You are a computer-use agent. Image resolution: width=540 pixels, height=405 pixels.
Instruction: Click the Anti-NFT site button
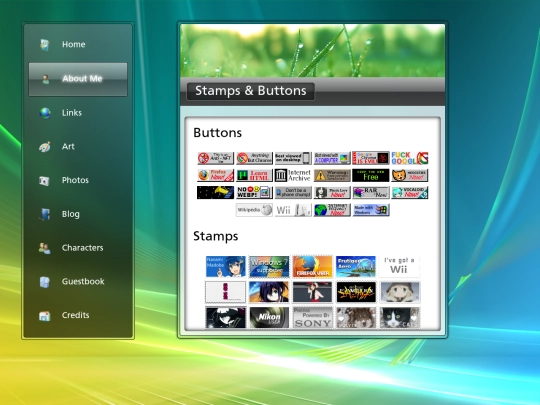click(216, 158)
